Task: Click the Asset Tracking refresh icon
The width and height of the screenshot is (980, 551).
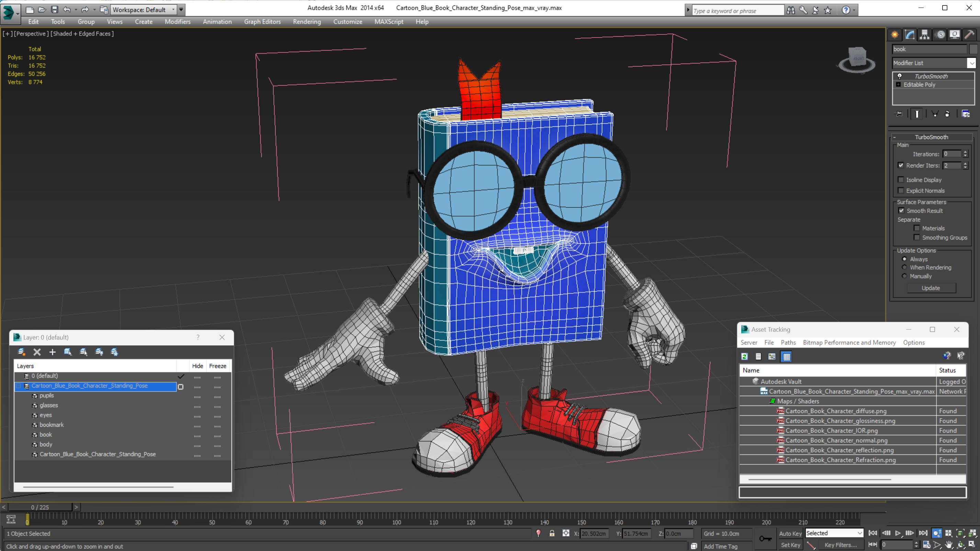Action: (x=744, y=356)
